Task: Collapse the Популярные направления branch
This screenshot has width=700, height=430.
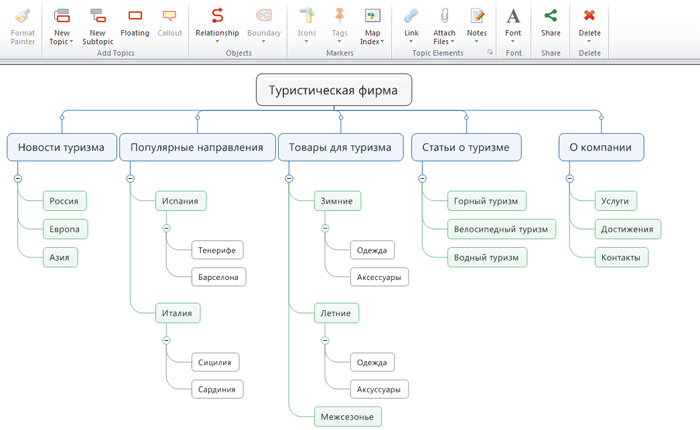Action: click(x=130, y=179)
